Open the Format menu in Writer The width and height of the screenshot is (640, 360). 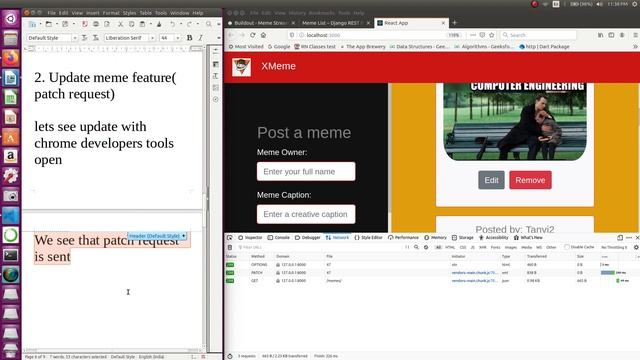point(111,13)
